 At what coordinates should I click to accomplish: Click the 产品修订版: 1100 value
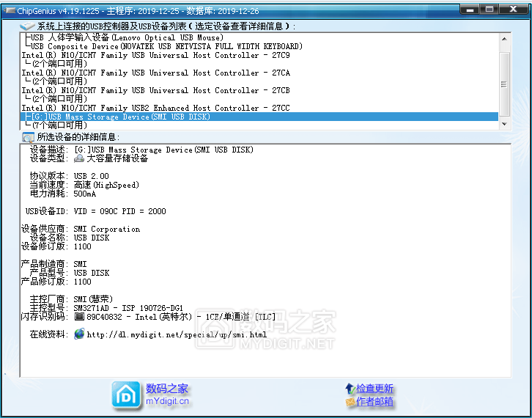83,282
